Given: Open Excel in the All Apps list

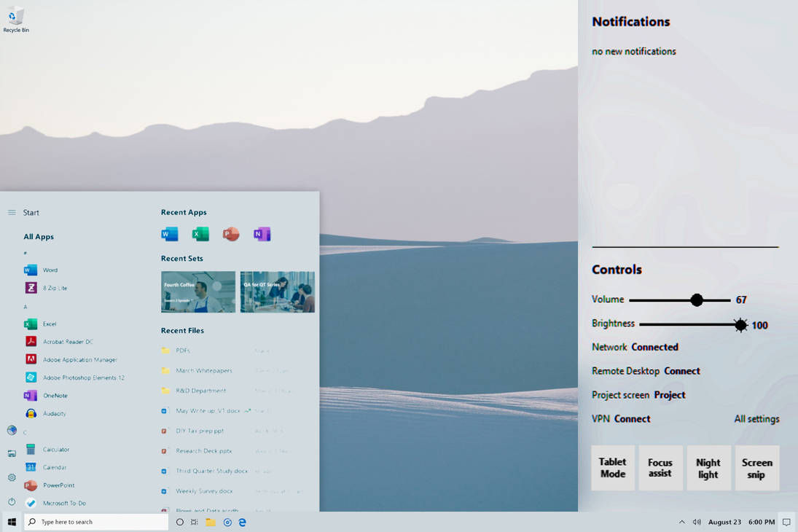Looking at the screenshot, I should tap(40, 324).
